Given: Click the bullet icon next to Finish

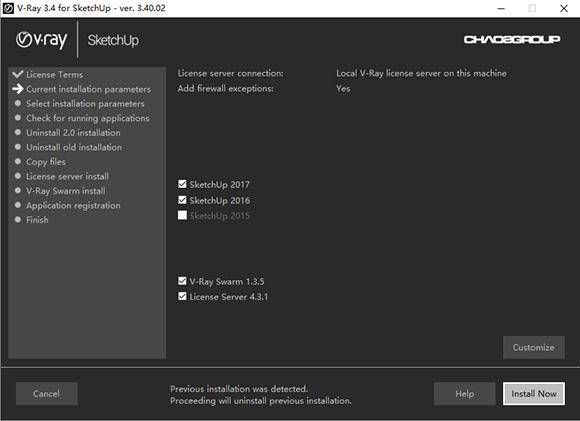Looking at the screenshot, I should coord(18,220).
